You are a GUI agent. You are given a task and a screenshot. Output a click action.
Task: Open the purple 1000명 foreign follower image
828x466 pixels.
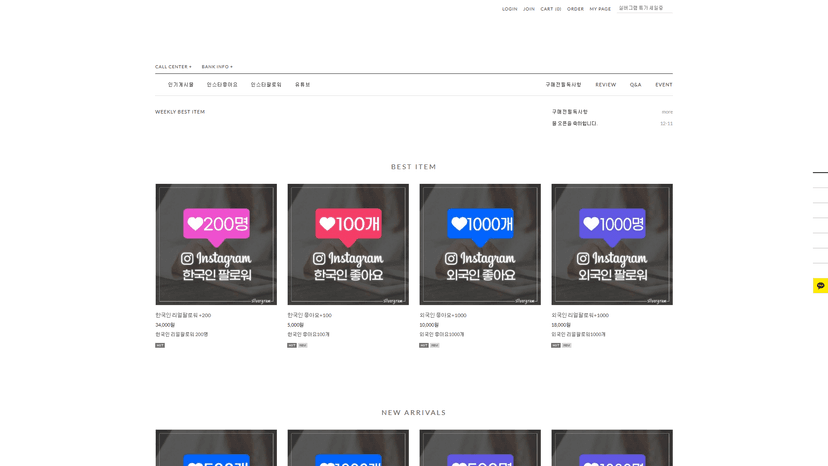click(612, 244)
